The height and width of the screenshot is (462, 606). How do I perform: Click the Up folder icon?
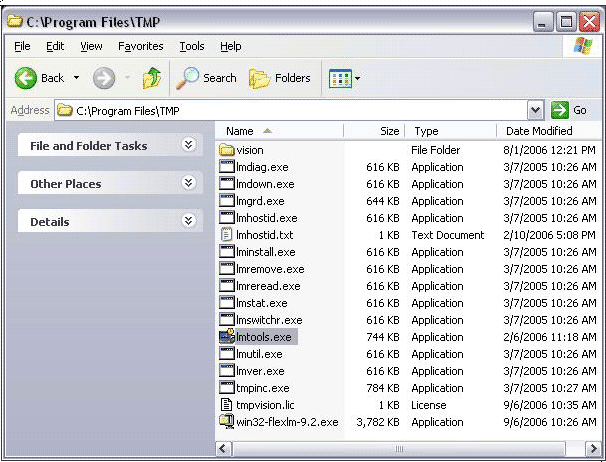point(152,78)
